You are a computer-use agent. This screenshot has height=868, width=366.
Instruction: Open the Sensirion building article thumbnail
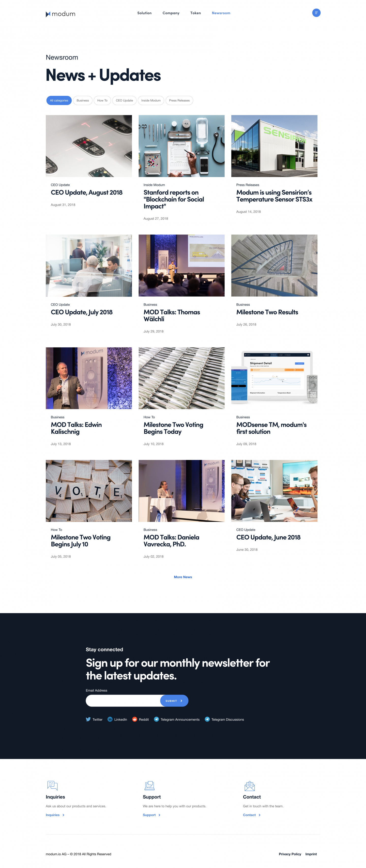tap(274, 146)
